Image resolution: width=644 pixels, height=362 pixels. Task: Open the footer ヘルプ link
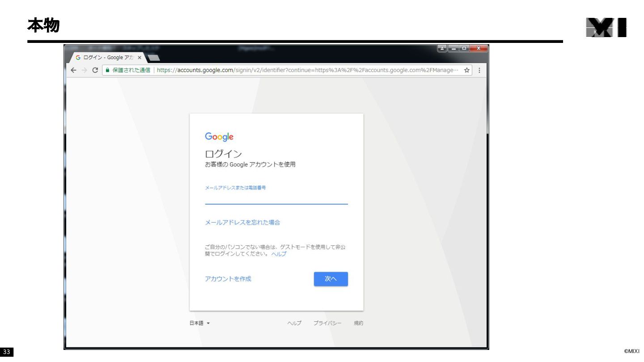294,323
